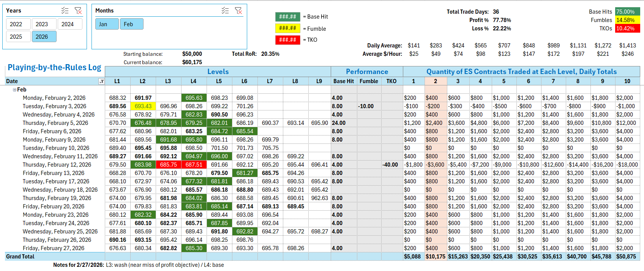Select the Performance header group
The image size is (644, 271).
[366, 72]
